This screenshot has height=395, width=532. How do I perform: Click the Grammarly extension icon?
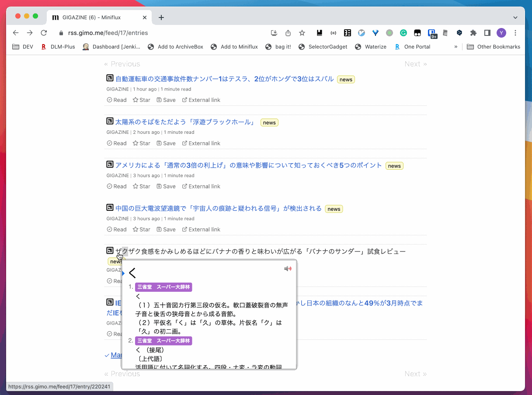pyautogui.click(x=403, y=33)
